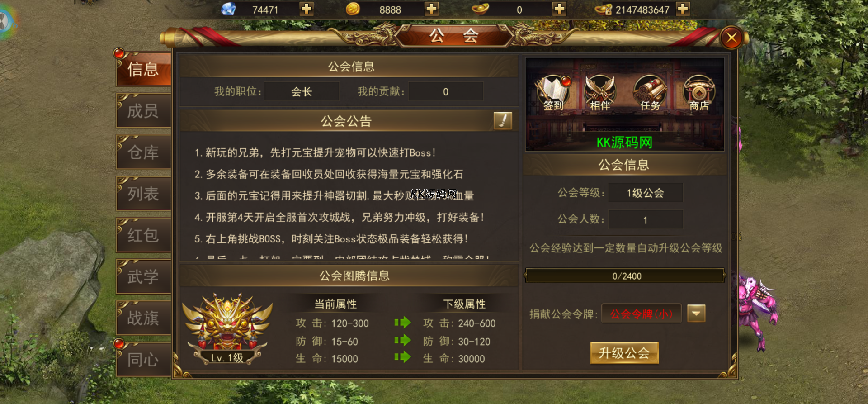Open the 红包 red packet tab
The height and width of the screenshot is (404, 868).
[x=143, y=235]
